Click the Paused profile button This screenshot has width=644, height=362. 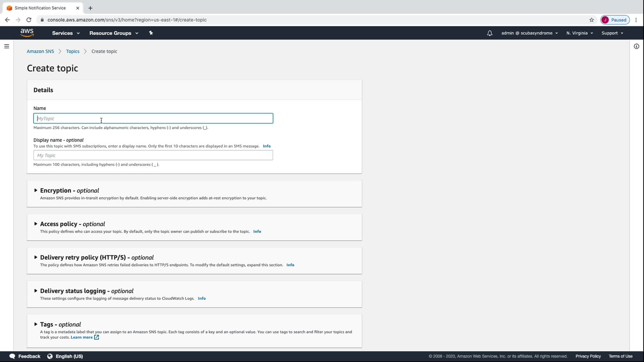point(615,20)
